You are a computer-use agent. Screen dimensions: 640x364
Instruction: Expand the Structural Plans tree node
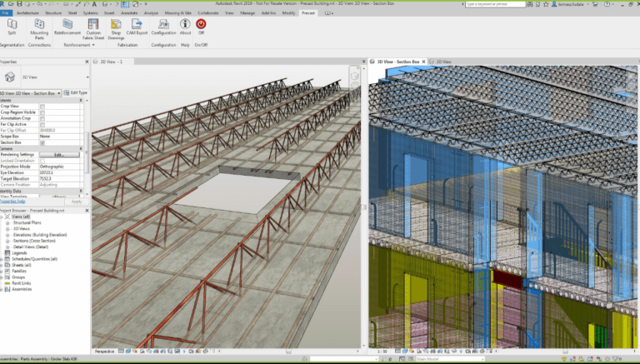coord(7,222)
